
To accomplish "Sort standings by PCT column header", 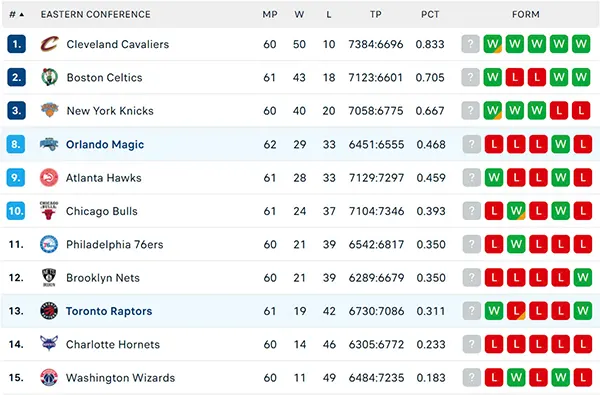I will click(x=430, y=15).
